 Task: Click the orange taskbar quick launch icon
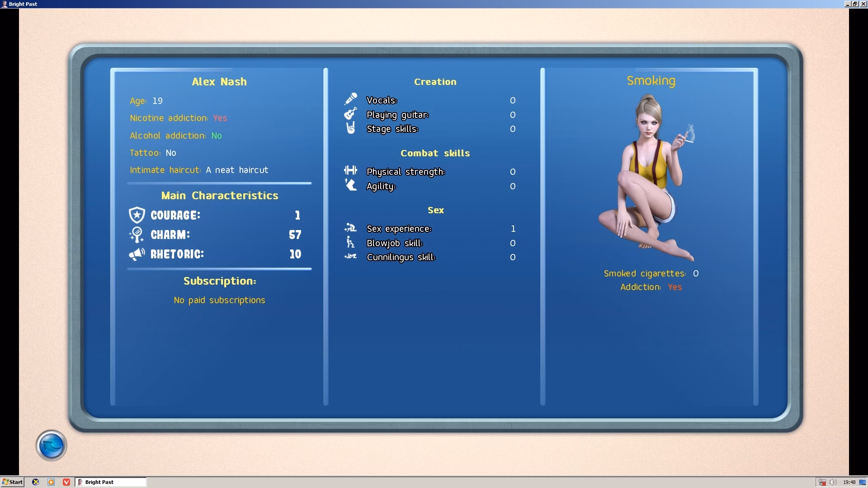pos(51,482)
